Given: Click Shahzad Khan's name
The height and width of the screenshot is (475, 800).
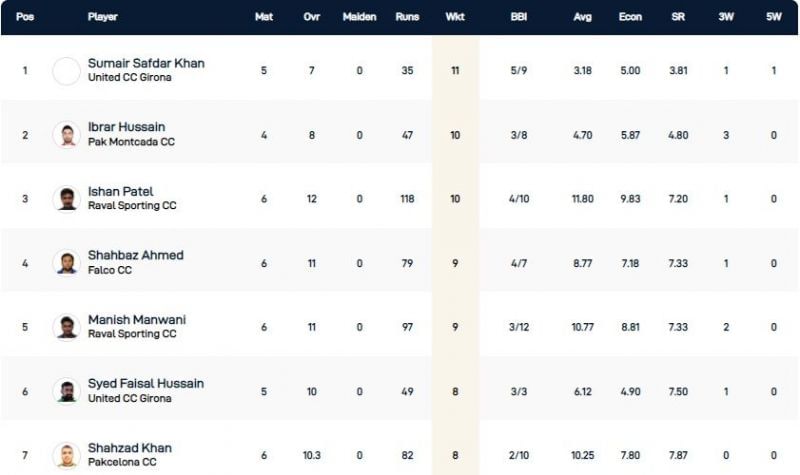Looking at the screenshot, I should click(x=129, y=447).
